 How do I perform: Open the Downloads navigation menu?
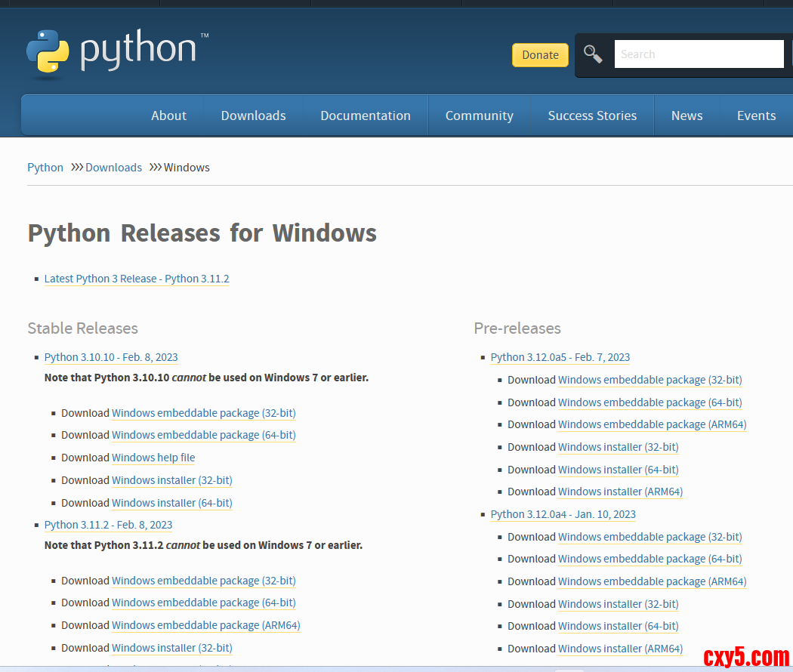[x=253, y=116]
